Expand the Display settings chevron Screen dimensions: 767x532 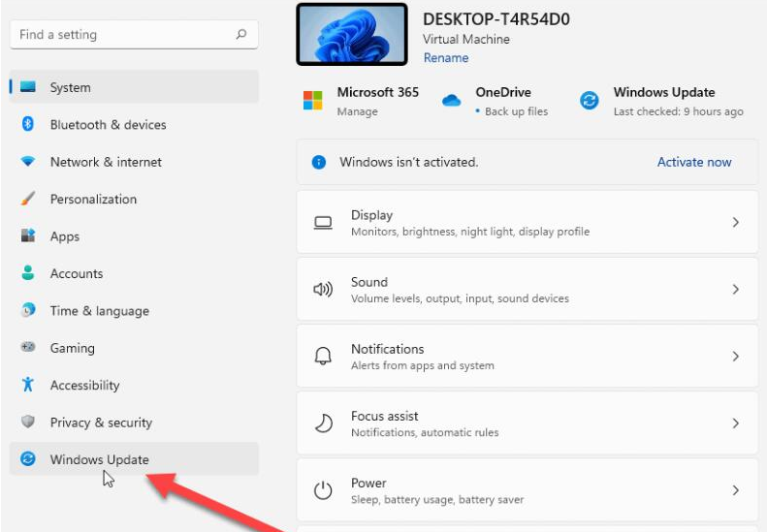tap(735, 223)
